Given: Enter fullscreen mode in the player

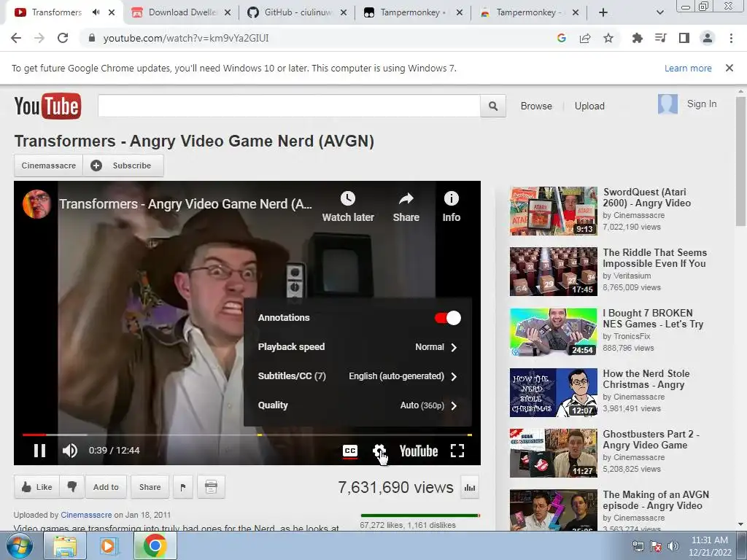Looking at the screenshot, I should coord(457,451).
